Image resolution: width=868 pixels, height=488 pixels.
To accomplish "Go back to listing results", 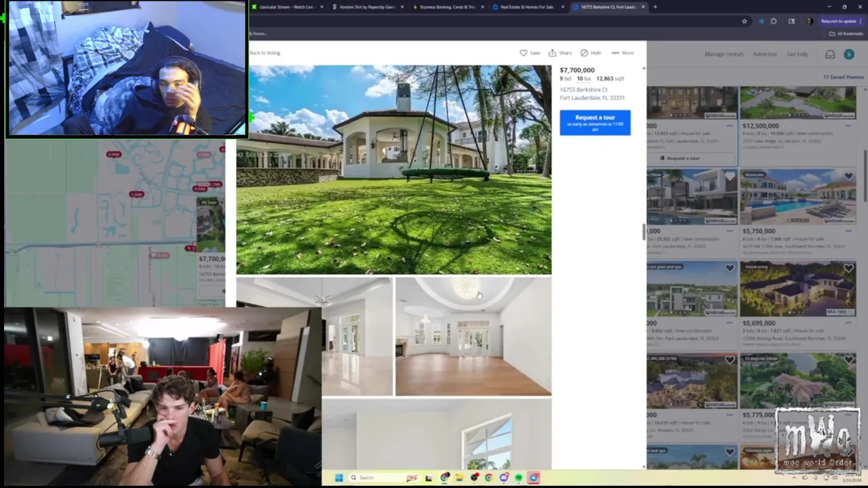I will click(264, 53).
